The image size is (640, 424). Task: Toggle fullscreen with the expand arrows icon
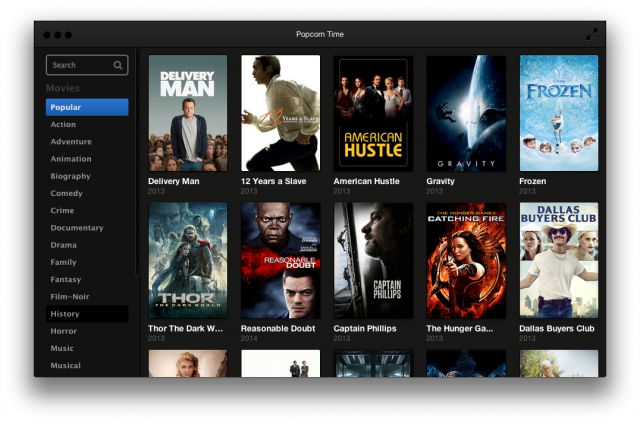(x=592, y=34)
